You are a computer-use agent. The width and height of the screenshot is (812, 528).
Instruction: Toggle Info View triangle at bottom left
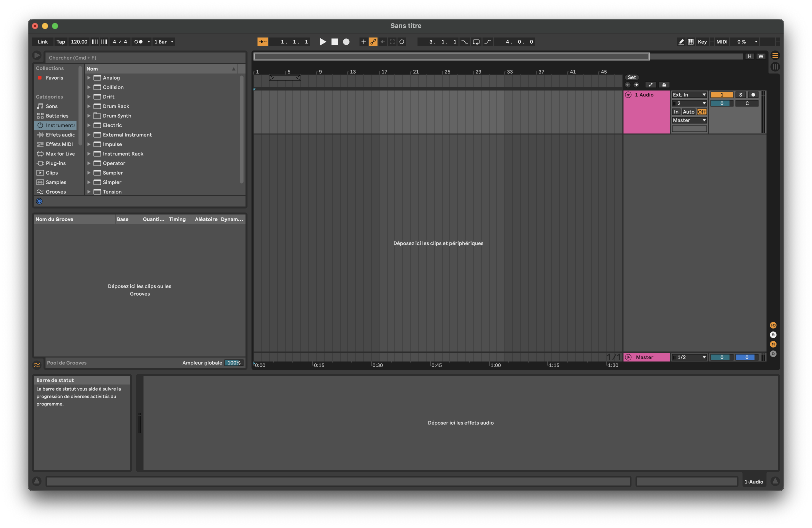36,481
